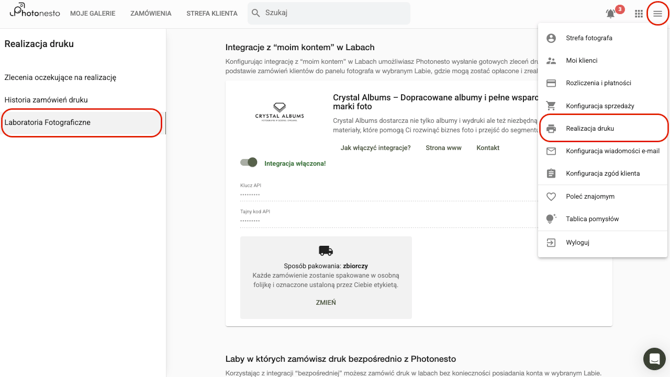
Task: Click the ZMIEŃ packing button
Action: pos(326,302)
